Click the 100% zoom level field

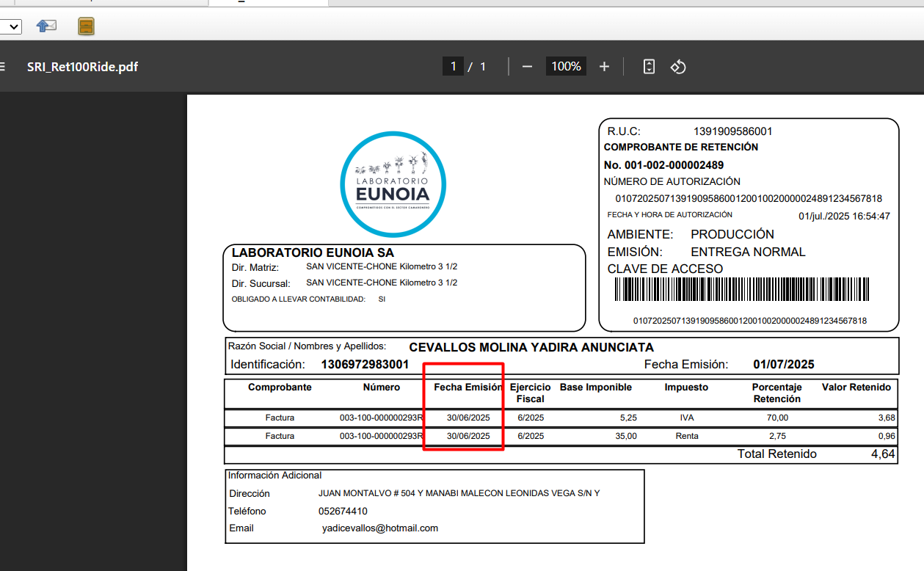pyautogui.click(x=566, y=67)
